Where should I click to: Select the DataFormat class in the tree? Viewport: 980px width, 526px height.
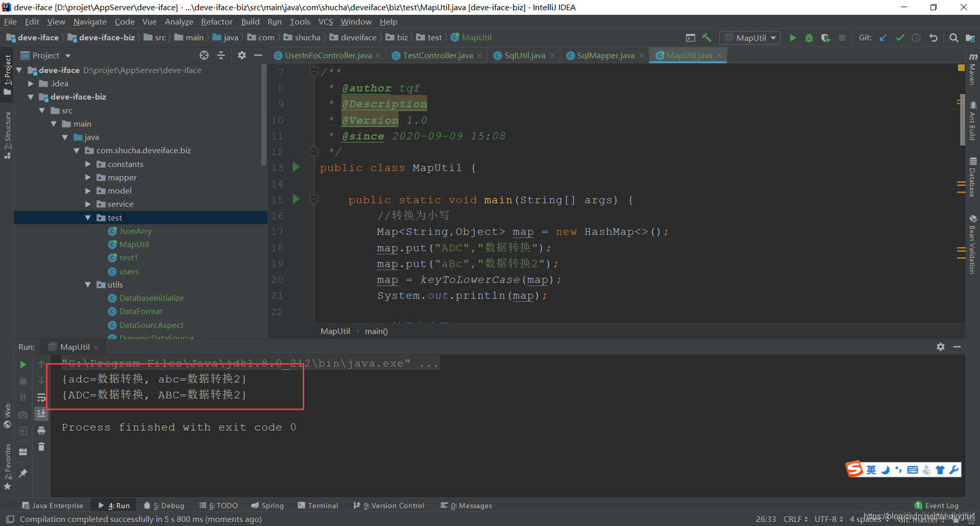(x=141, y=312)
